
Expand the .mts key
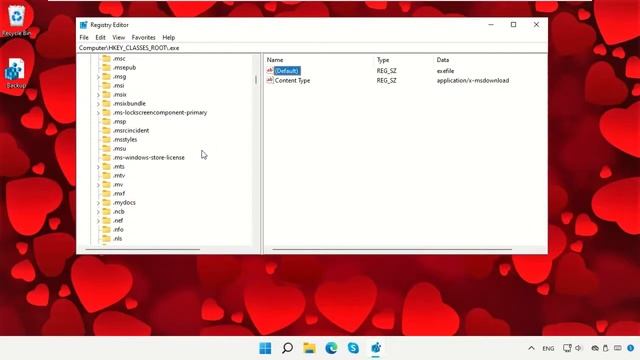98,167
